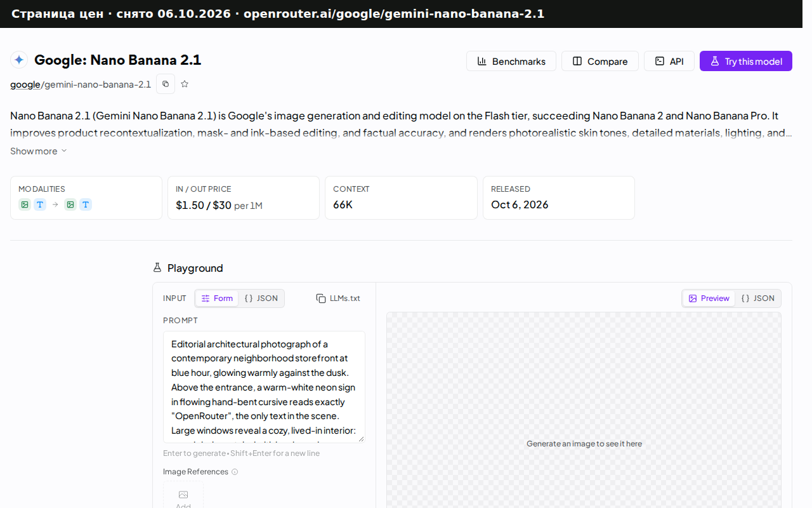
Task: Switch input panel to Form tab
Action: pos(217,298)
